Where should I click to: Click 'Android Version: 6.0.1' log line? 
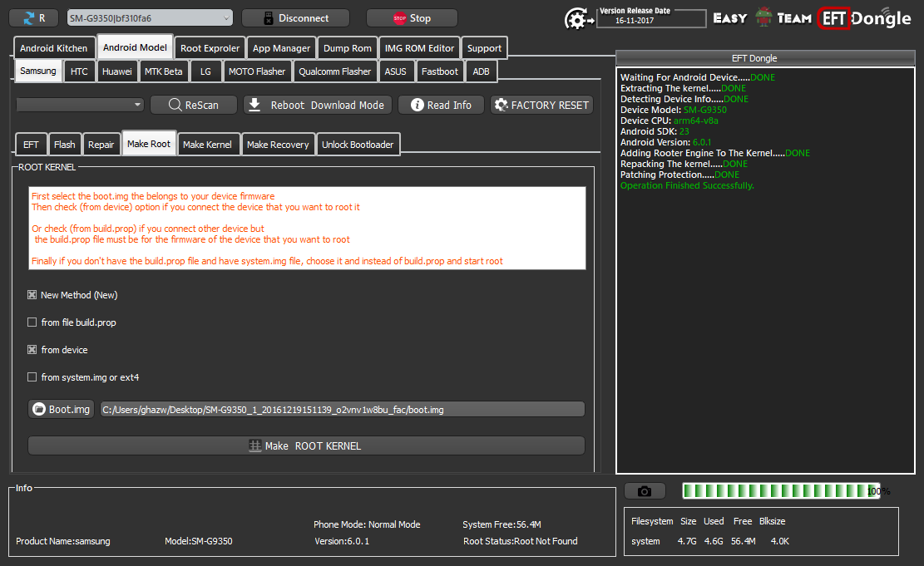[666, 142]
